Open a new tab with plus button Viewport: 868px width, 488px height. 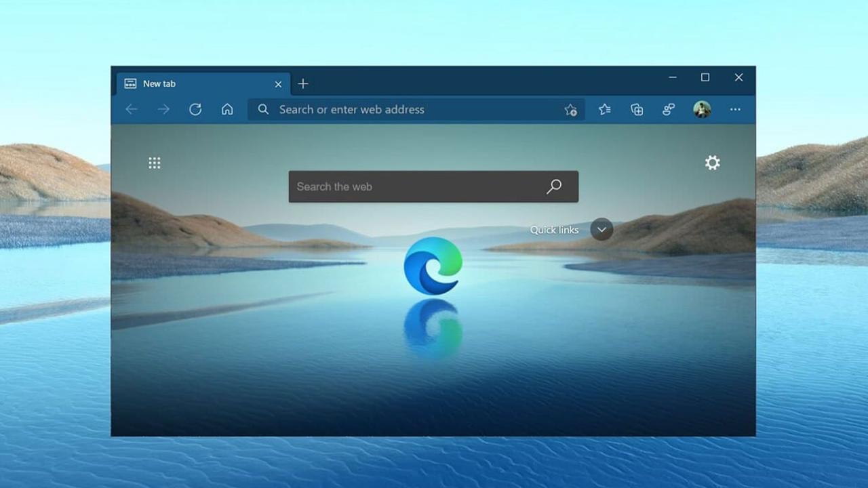303,83
